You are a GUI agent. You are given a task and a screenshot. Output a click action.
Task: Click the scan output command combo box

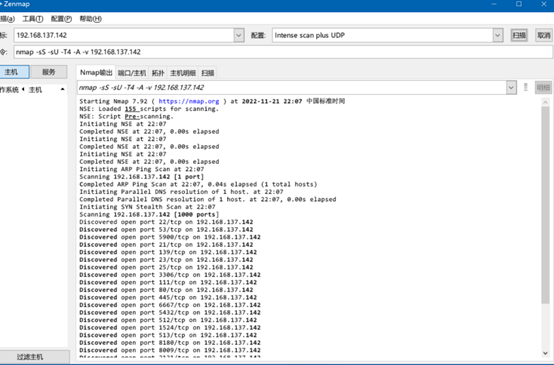pyautogui.click(x=292, y=88)
